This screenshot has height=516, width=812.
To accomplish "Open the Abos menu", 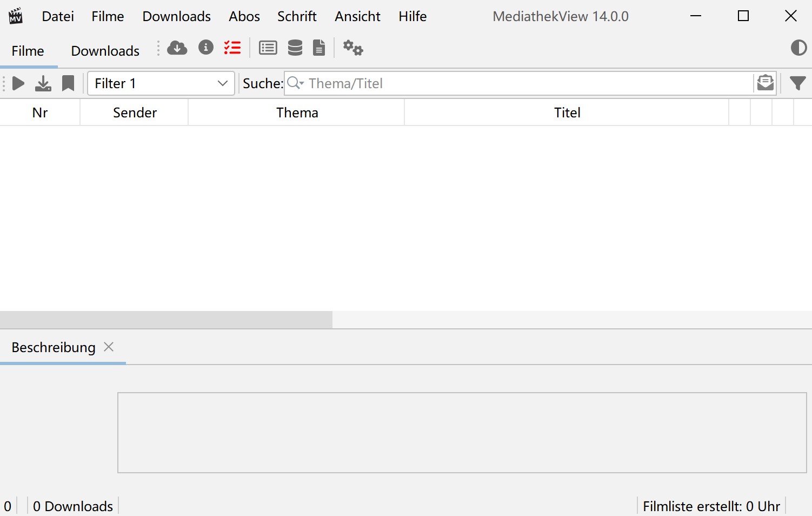I will pyautogui.click(x=244, y=17).
